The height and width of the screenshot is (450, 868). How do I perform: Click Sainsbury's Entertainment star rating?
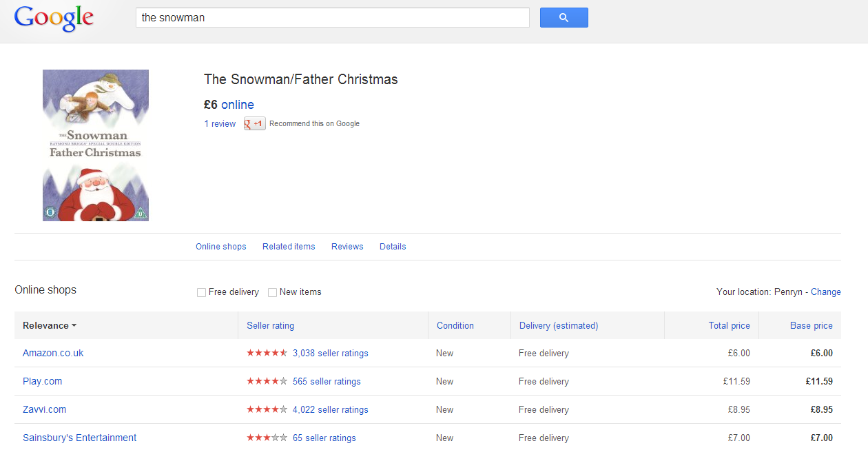267,438
